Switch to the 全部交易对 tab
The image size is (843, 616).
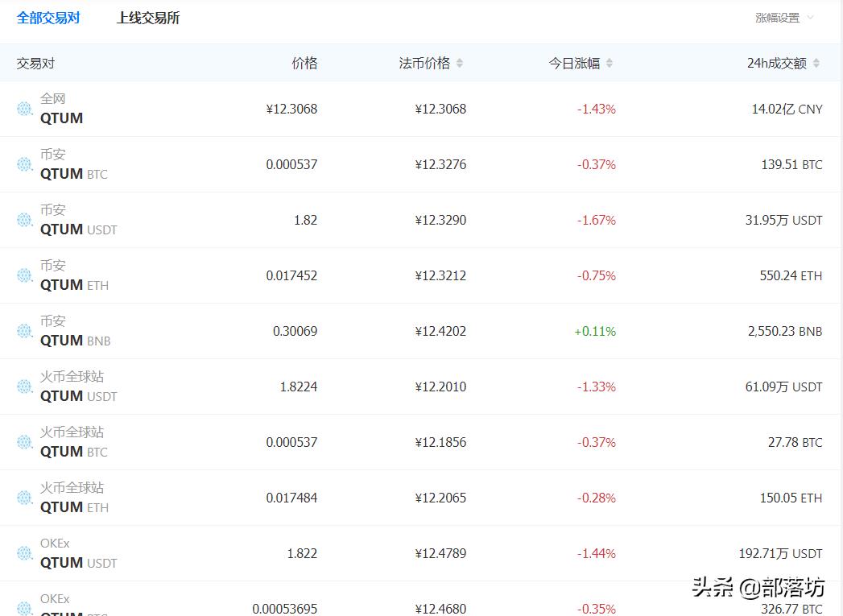(48, 18)
